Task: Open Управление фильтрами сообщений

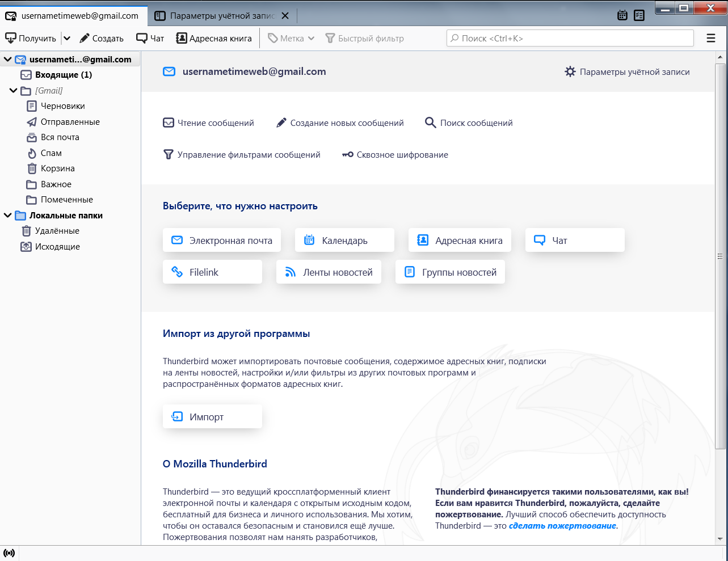Action: point(242,155)
